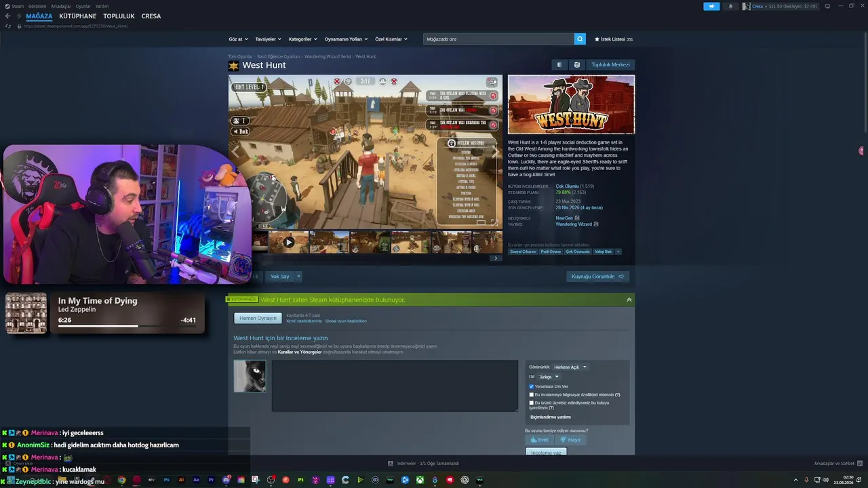Open the Kategoriler dropdown menu
This screenshot has height=488, width=868.
click(302, 39)
